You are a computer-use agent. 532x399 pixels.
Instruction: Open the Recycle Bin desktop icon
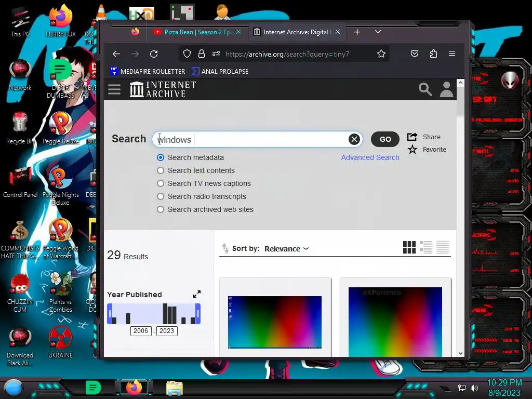coord(20,129)
